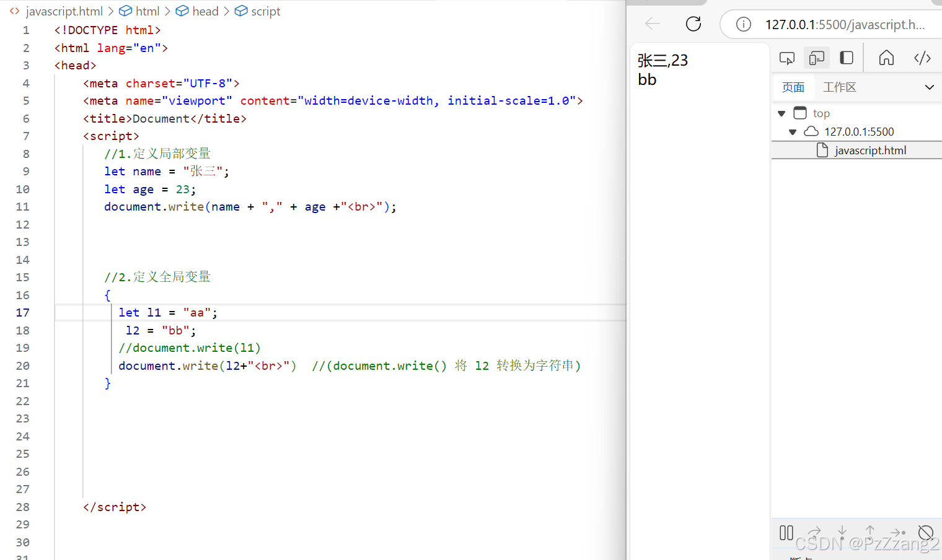Click the document.write(name...) line 11

tap(250, 207)
